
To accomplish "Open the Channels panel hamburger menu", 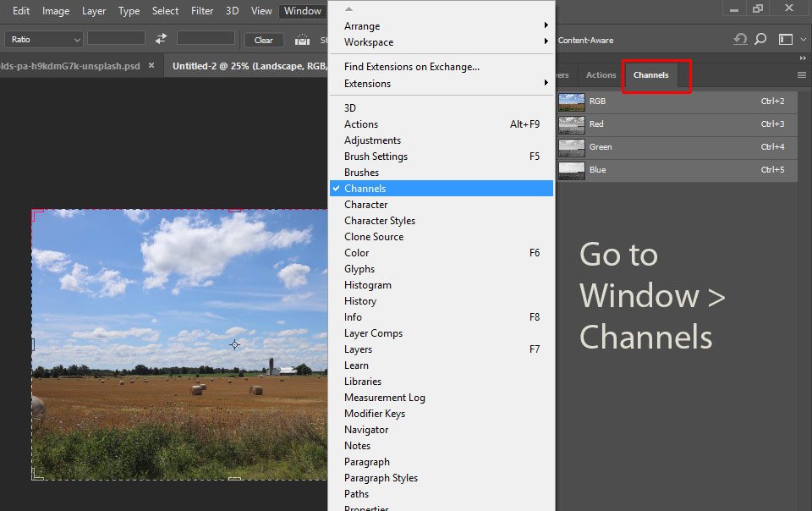I will 802,74.
